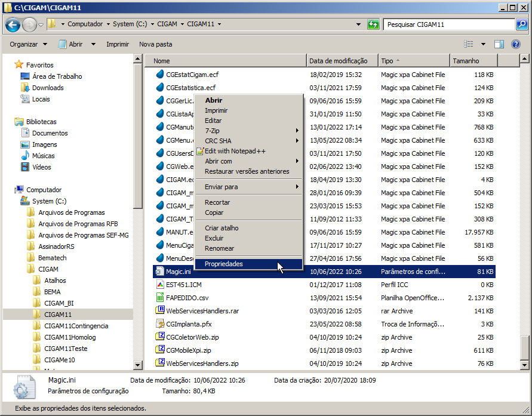Viewport: 532px width, 416px height.
Task: Expand the Enviar para submenu
Action: point(250,187)
